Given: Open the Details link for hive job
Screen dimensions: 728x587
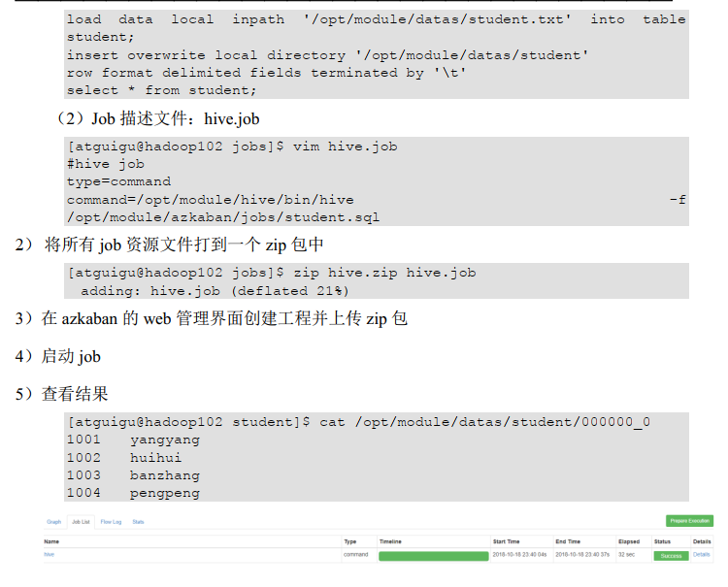Looking at the screenshot, I should [x=701, y=554].
